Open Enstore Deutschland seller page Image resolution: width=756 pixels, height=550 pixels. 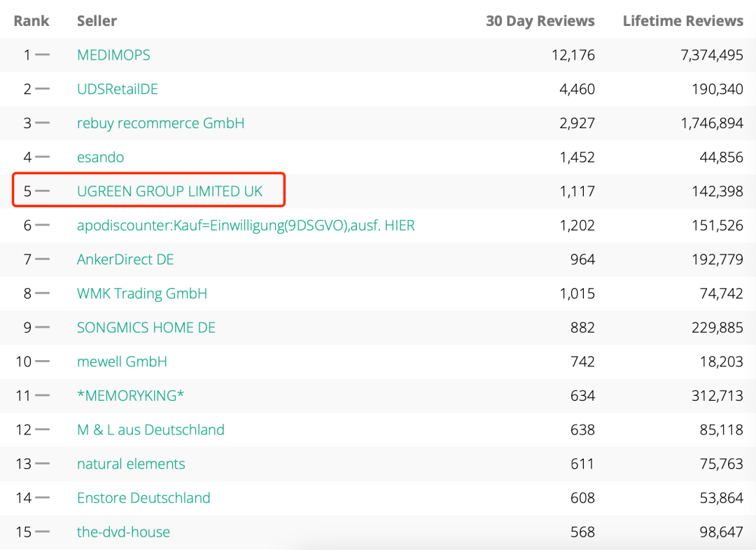[143, 498]
